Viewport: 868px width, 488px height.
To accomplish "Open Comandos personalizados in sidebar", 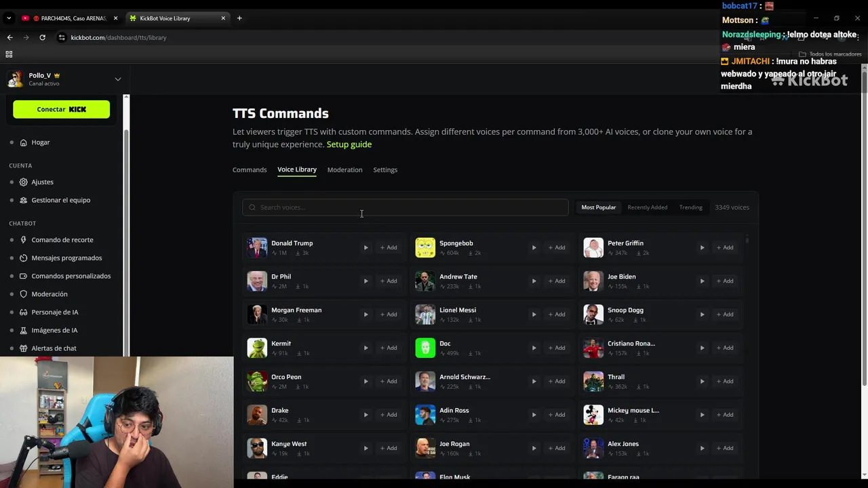I will 71,276.
